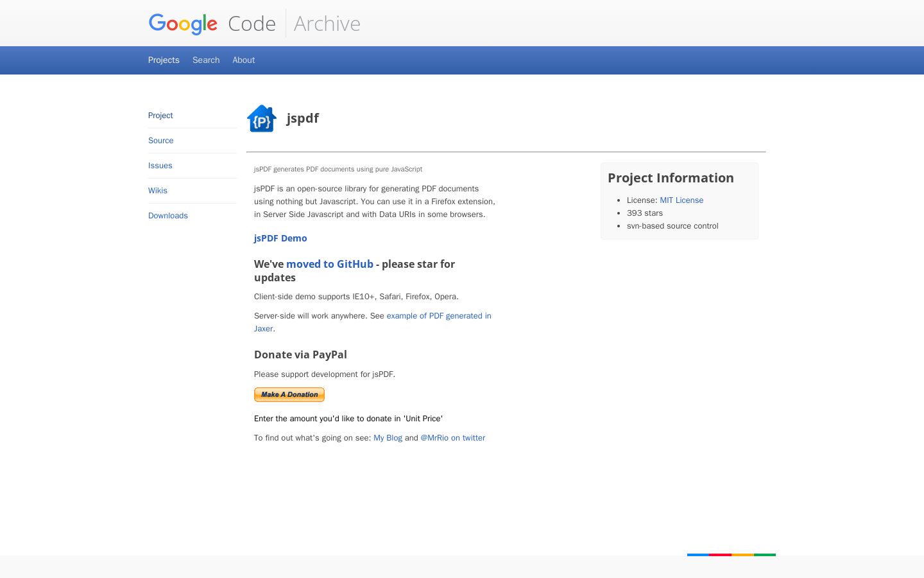Image resolution: width=924 pixels, height=578 pixels.
Task: Click the 'Project Information' heading
Action: point(671,178)
